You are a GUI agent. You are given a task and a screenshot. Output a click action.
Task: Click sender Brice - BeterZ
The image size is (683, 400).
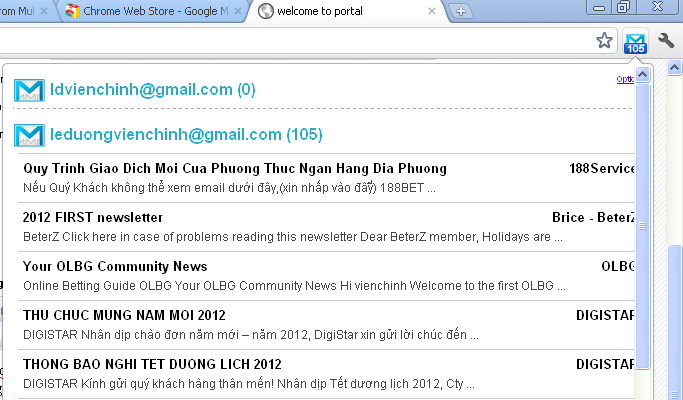(x=593, y=217)
